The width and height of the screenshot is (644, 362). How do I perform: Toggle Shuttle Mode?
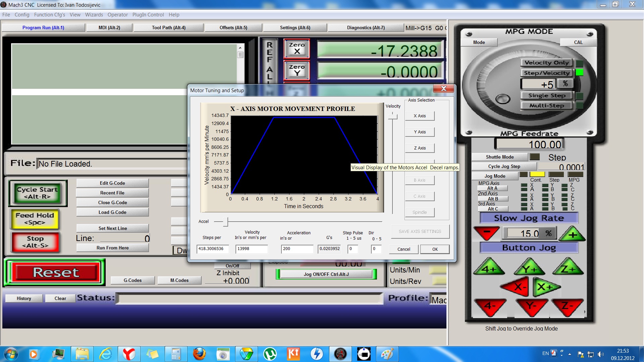(499, 157)
